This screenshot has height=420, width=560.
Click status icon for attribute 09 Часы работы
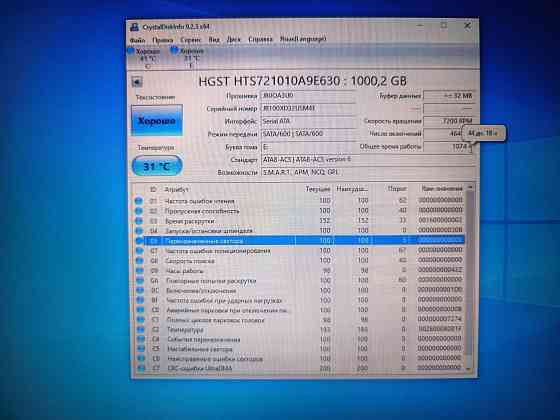click(x=140, y=271)
